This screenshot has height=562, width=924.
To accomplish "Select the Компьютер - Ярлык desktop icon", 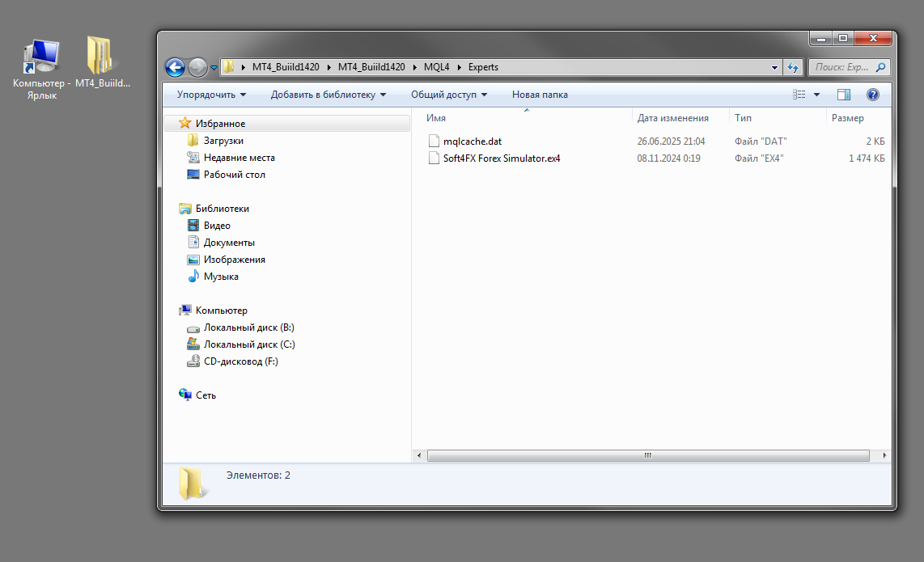I will [41, 70].
